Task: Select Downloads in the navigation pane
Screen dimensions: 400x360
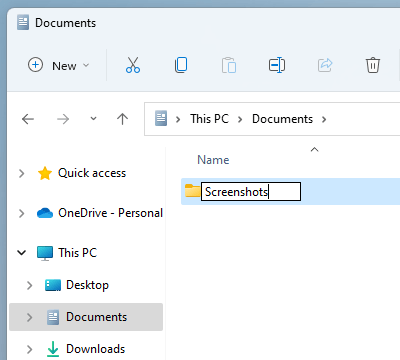Action: coord(95,349)
